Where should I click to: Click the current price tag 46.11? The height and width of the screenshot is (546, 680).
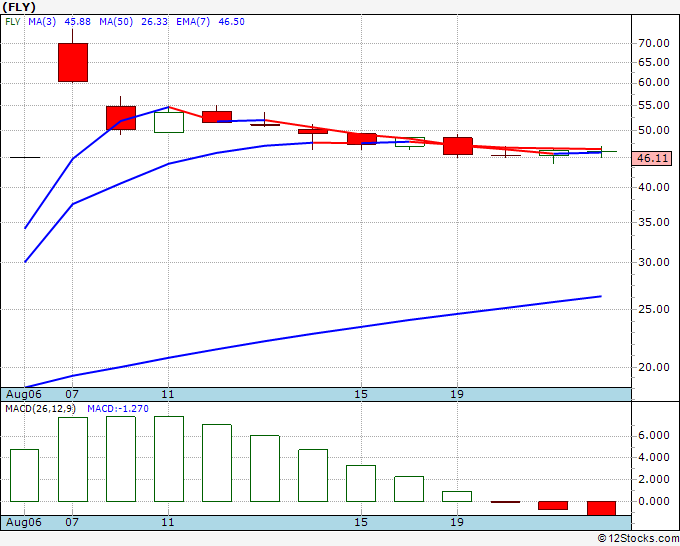[x=652, y=158]
